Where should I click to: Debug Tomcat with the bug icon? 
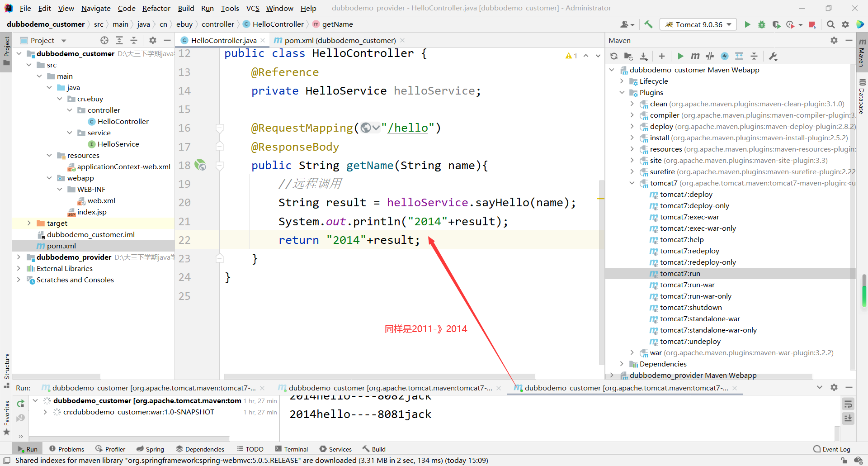(x=762, y=24)
